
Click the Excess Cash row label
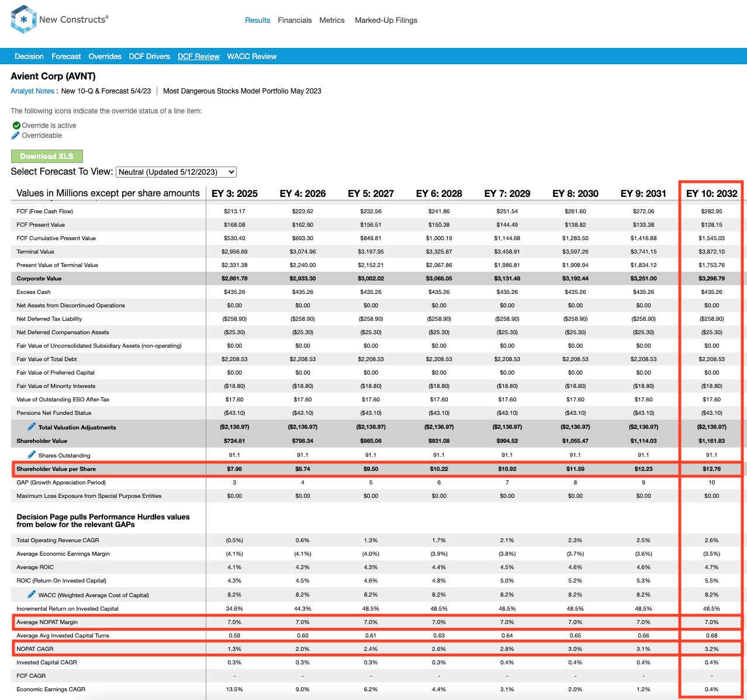[33, 292]
